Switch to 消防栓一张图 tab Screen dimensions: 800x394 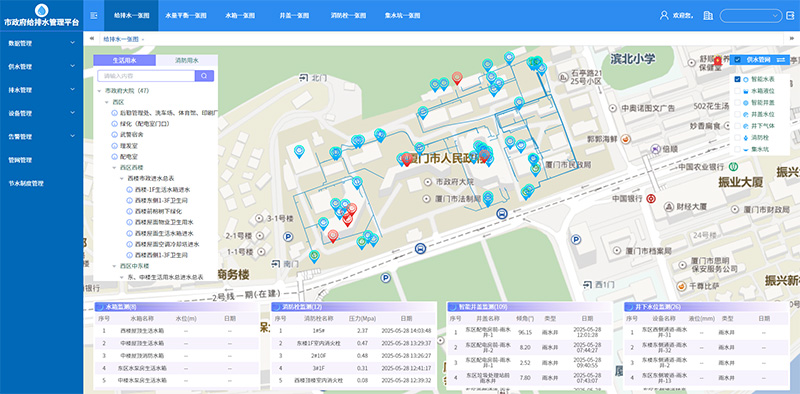click(348, 15)
